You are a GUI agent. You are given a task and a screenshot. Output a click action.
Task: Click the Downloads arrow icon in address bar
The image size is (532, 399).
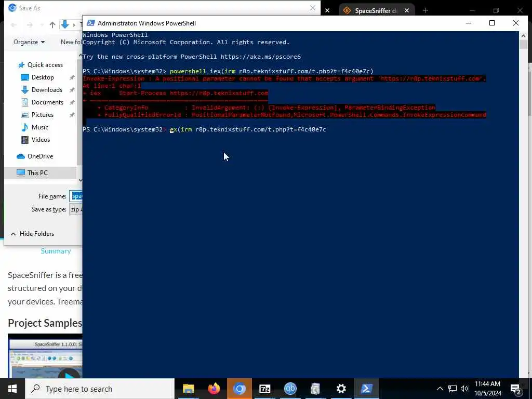(65, 24)
